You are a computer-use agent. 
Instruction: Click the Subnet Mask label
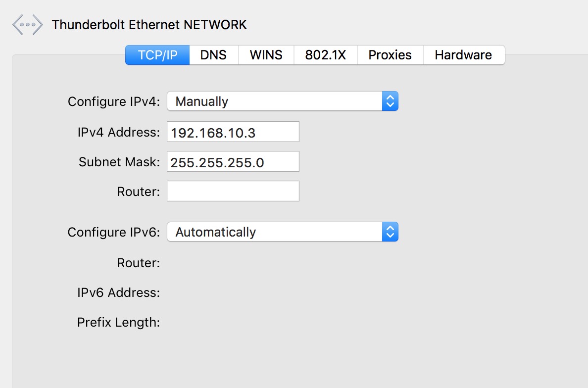tap(119, 162)
